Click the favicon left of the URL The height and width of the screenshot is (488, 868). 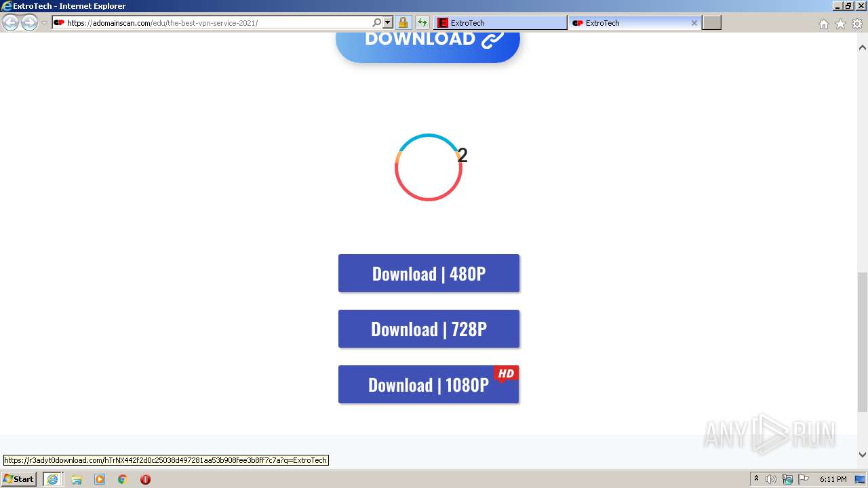(59, 23)
